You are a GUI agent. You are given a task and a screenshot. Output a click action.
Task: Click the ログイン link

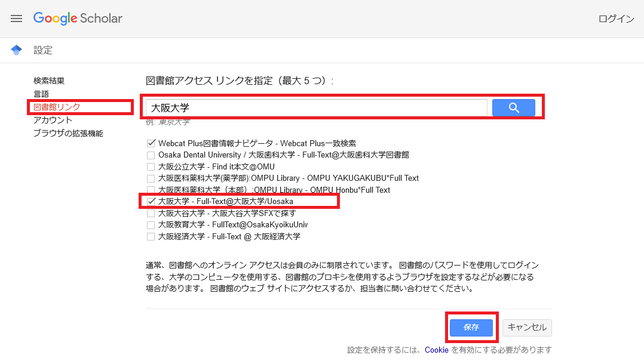(616, 18)
